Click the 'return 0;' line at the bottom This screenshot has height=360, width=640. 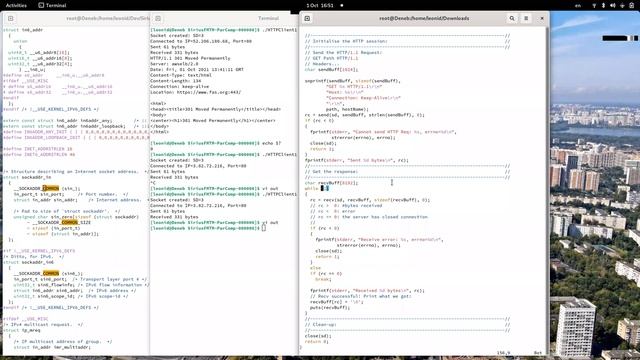(316, 342)
